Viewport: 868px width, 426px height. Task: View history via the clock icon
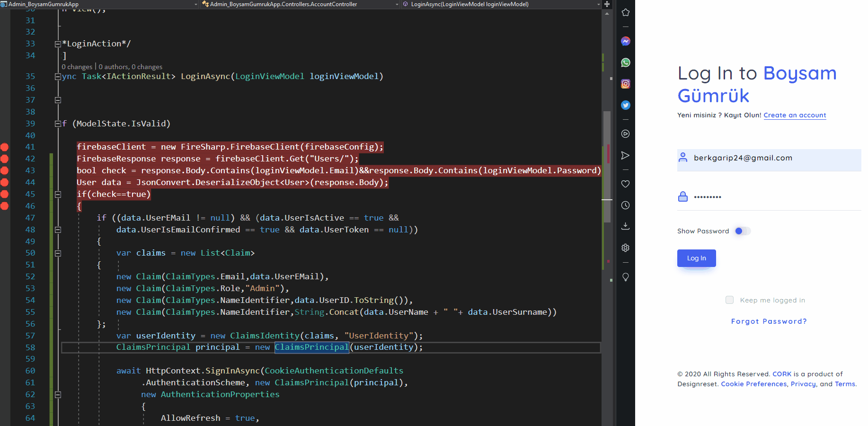[625, 205]
